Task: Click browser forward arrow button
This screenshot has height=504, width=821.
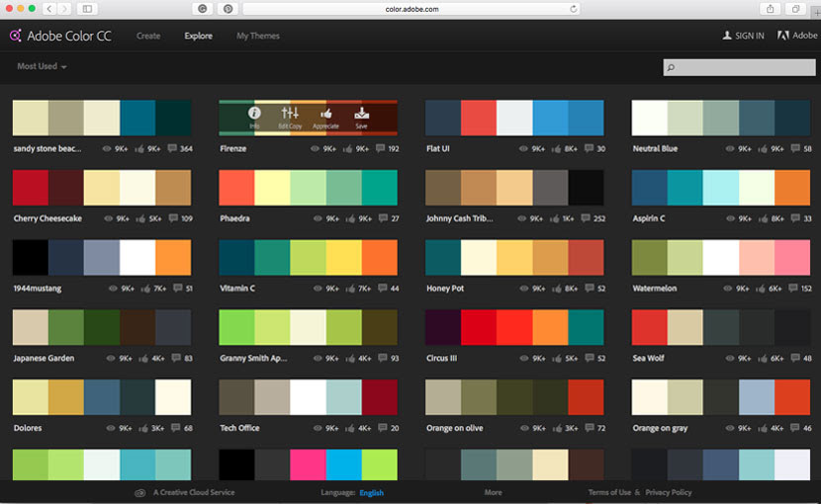Action: (x=64, y=9)
